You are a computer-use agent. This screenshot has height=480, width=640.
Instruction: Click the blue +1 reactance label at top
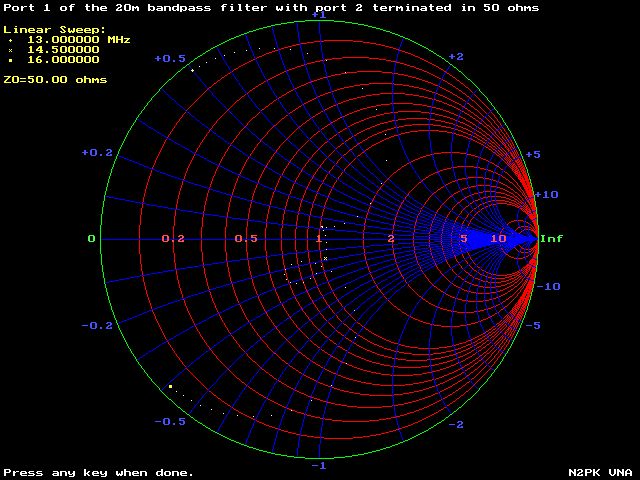(x=319, y=15)
